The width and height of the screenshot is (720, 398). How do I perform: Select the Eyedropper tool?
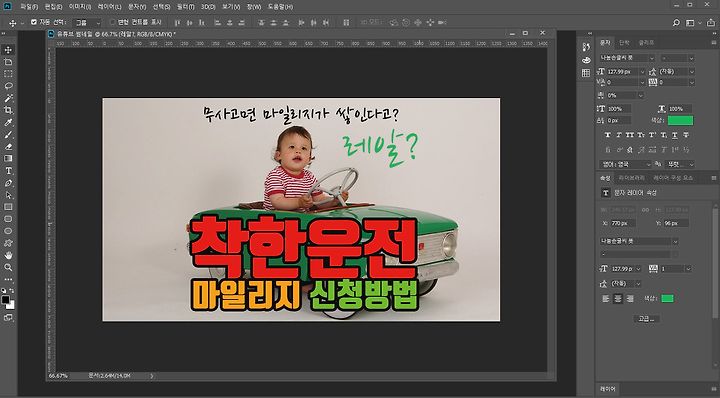tap(8, 123)
